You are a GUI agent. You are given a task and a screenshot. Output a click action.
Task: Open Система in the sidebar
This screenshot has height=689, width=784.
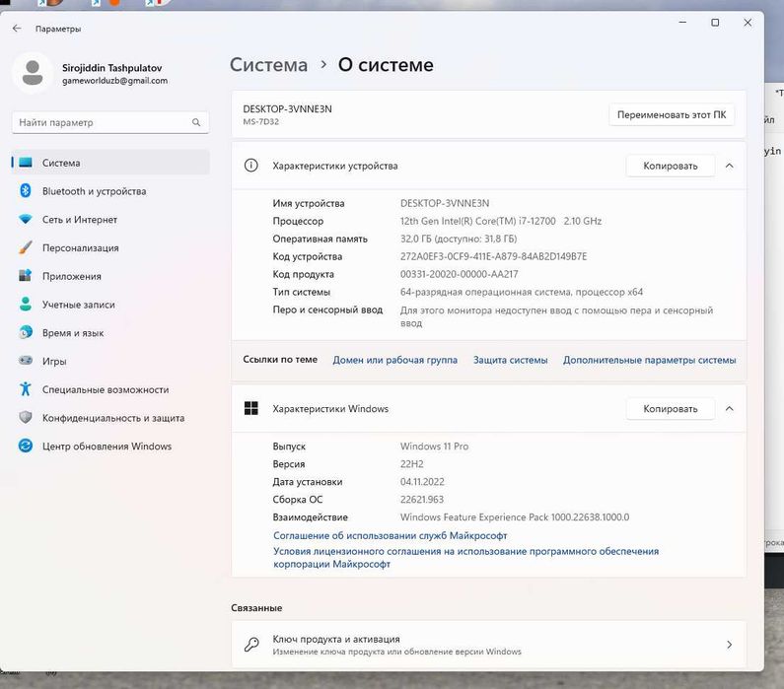coord(110,163)
